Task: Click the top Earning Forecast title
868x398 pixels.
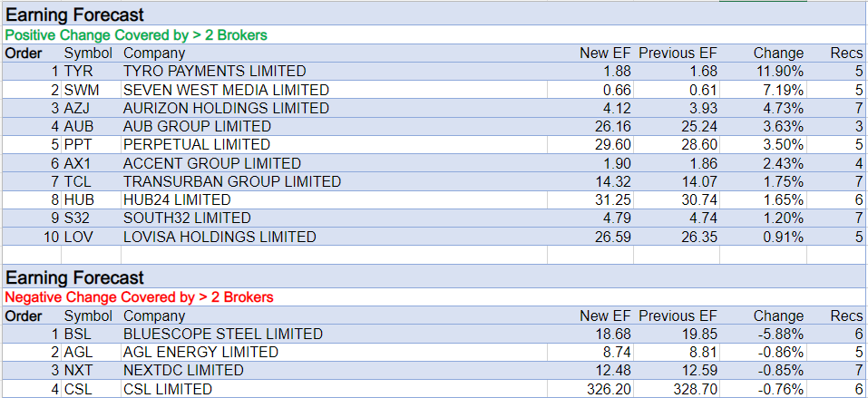Action: click(x=74, y=15)
